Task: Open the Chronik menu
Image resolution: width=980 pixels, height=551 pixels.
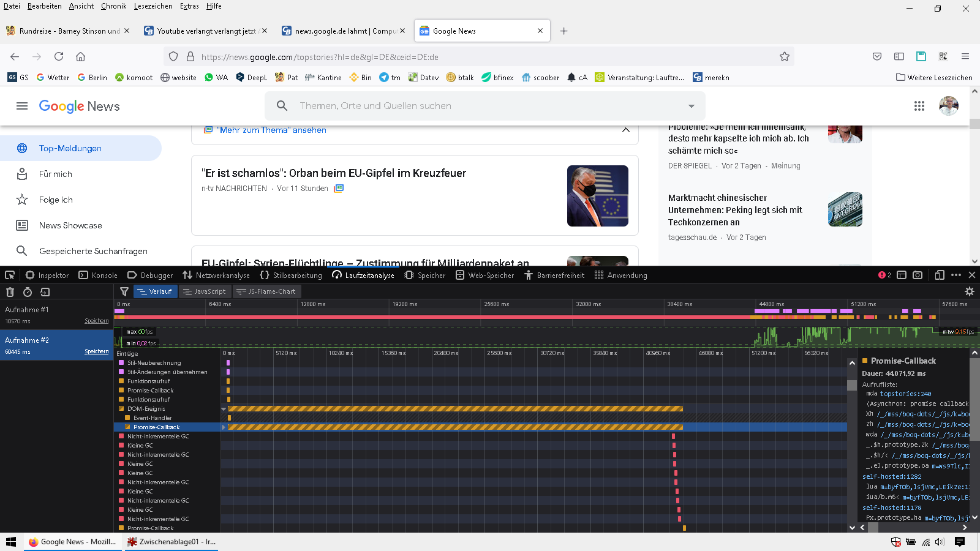Action: click(x=113, y=6)
